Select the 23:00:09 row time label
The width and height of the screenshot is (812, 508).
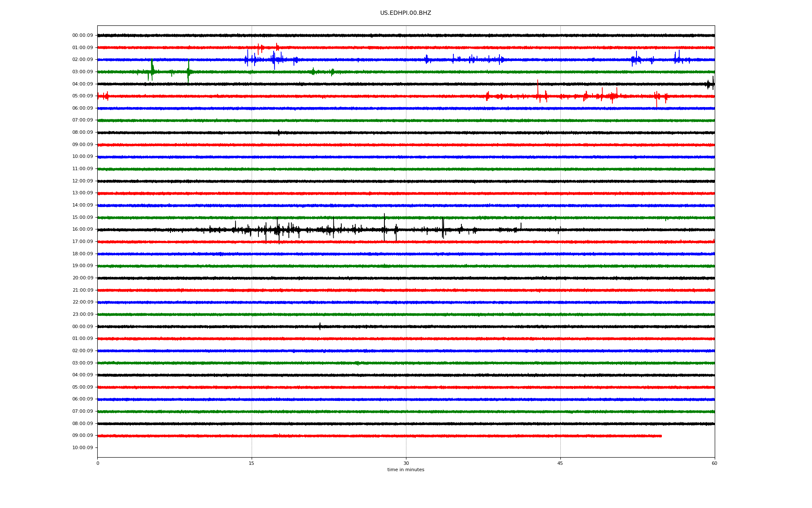click(x=82, y=315)
